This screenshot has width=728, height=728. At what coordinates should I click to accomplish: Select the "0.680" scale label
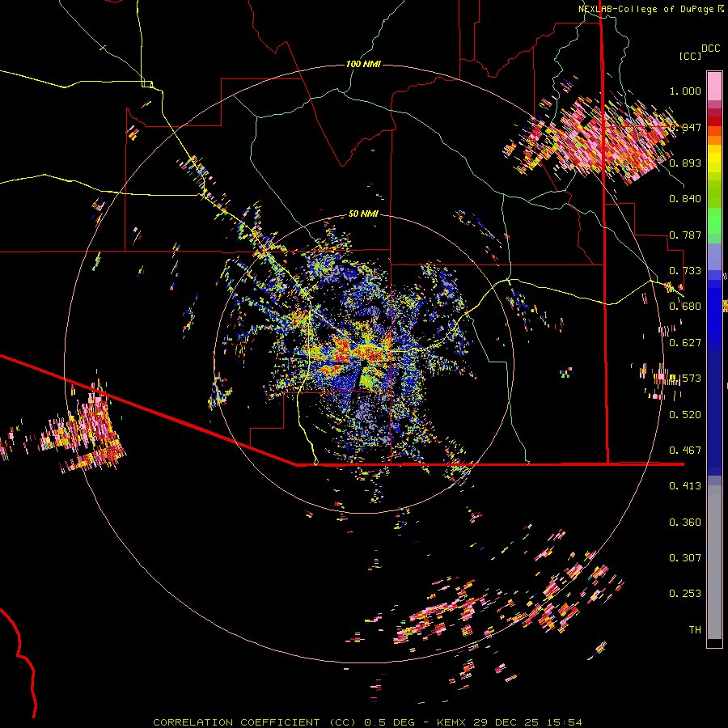(685, 307)
